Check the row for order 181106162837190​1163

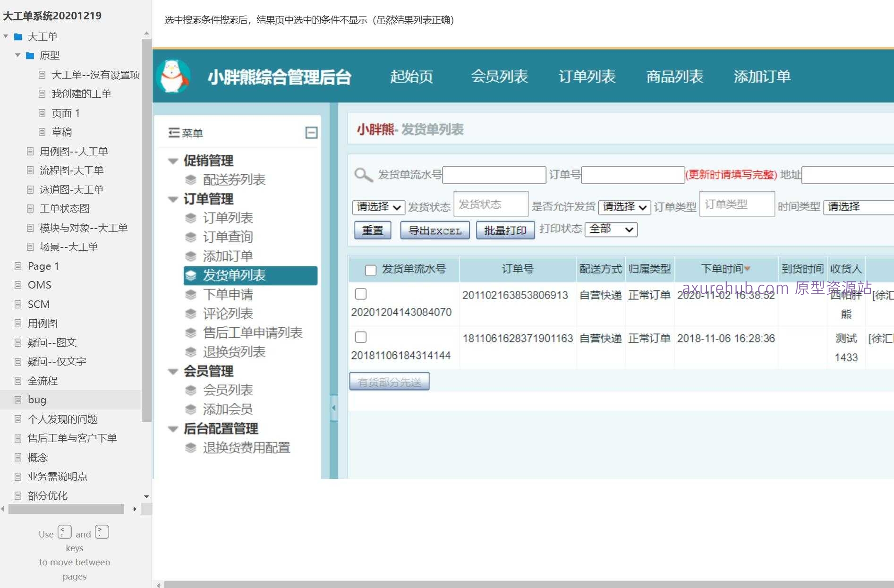point(361,337)
